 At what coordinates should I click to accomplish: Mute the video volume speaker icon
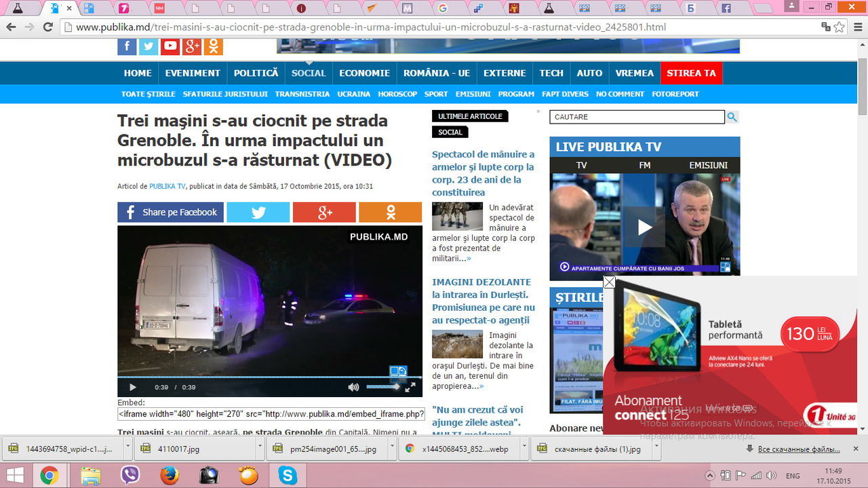tap(353, 388)
